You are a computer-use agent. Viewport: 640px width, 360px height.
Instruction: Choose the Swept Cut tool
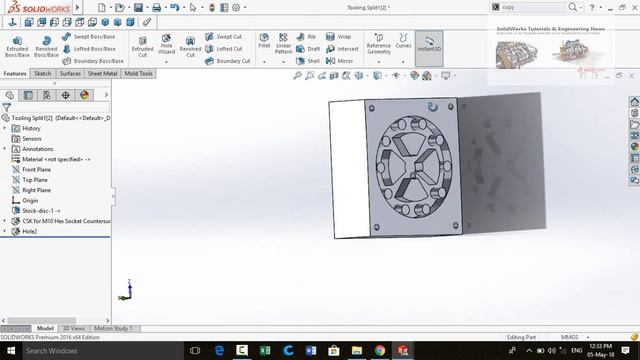pyautogui.click(x=223, y=37)
